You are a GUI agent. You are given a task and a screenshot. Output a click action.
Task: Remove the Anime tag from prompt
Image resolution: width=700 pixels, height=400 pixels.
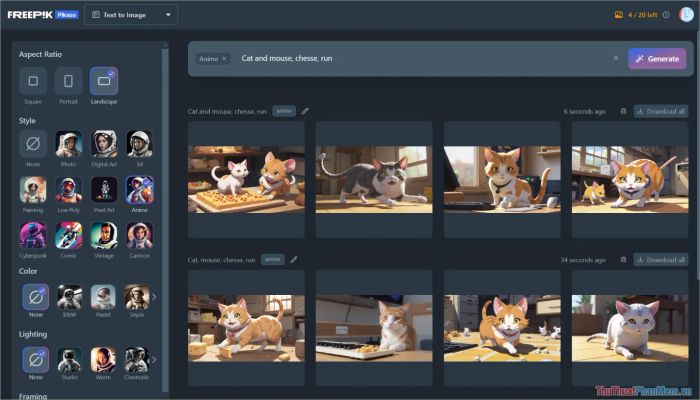224,59
